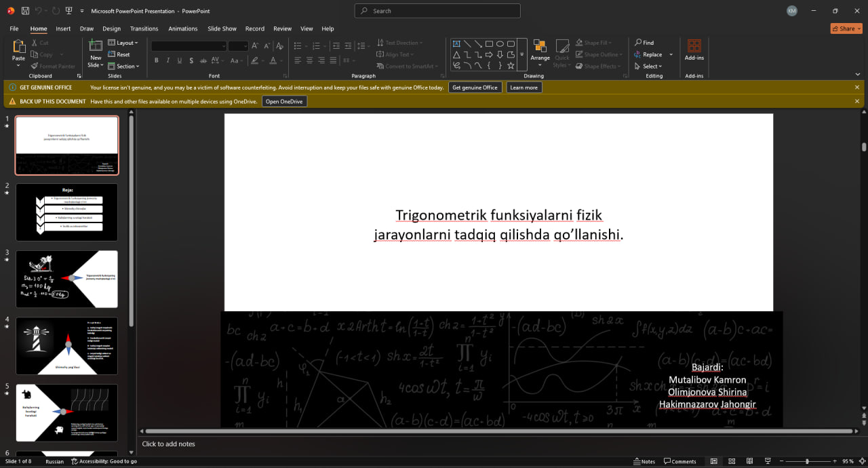Switch to the Transitions tab

[x=144, y=28]
